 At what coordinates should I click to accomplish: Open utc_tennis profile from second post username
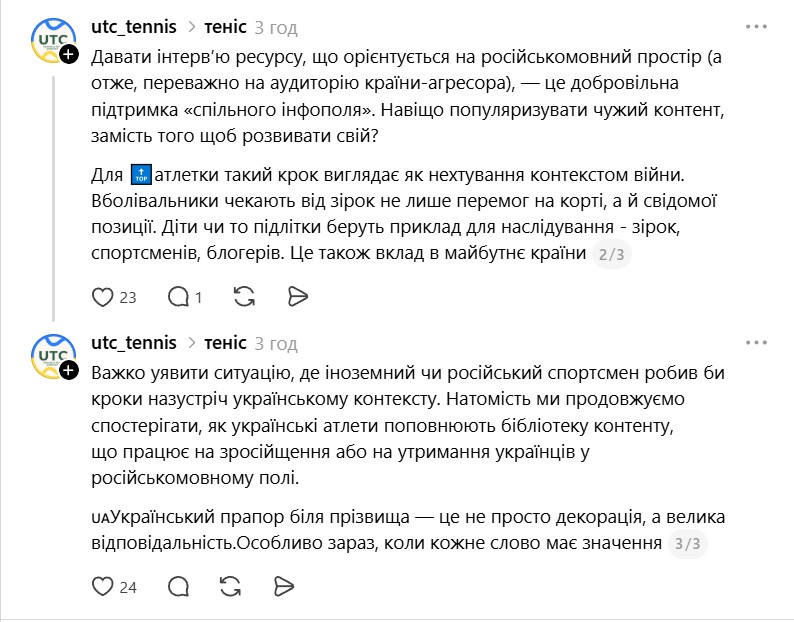133,343
